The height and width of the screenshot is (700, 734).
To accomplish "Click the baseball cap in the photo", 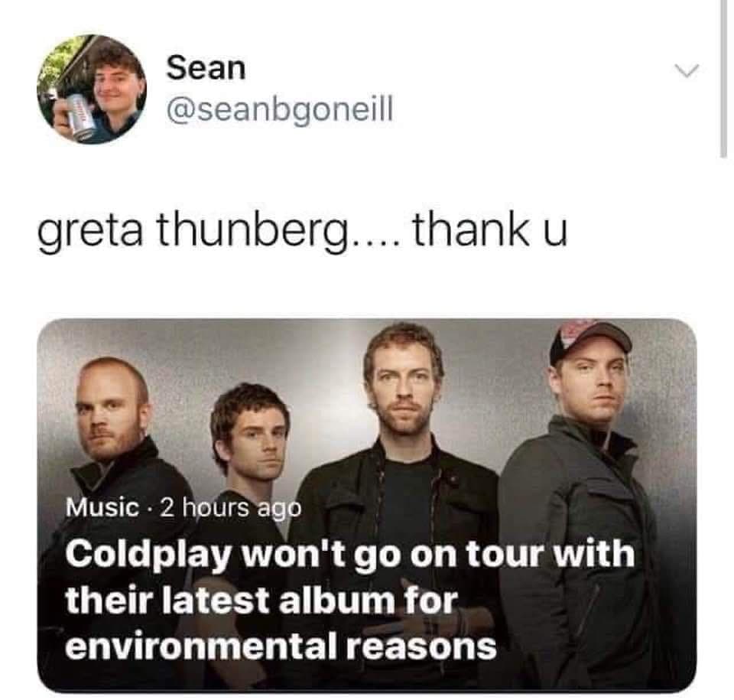I will click(x=589, y=340).
